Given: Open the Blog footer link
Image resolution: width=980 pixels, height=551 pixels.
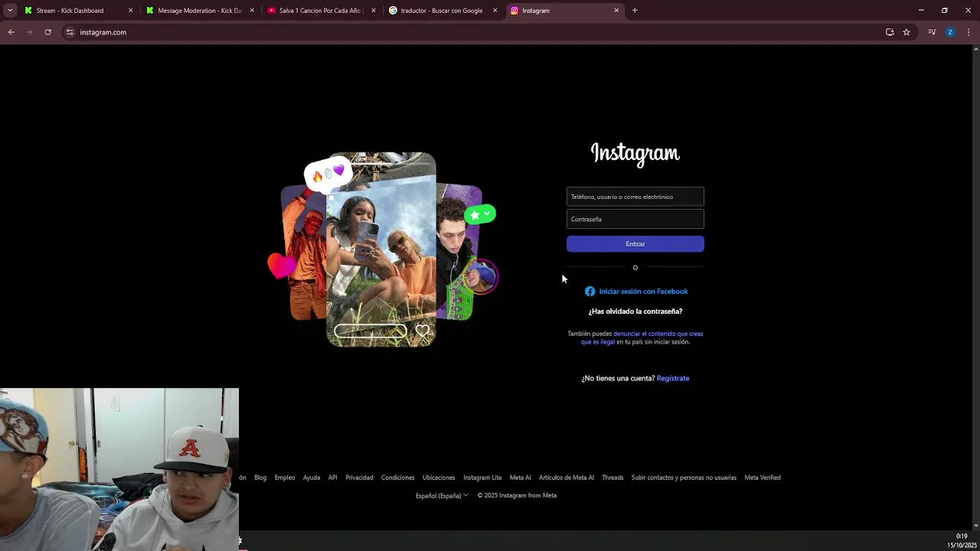Looking at the screenshot, I should click(x=260, y=478).
